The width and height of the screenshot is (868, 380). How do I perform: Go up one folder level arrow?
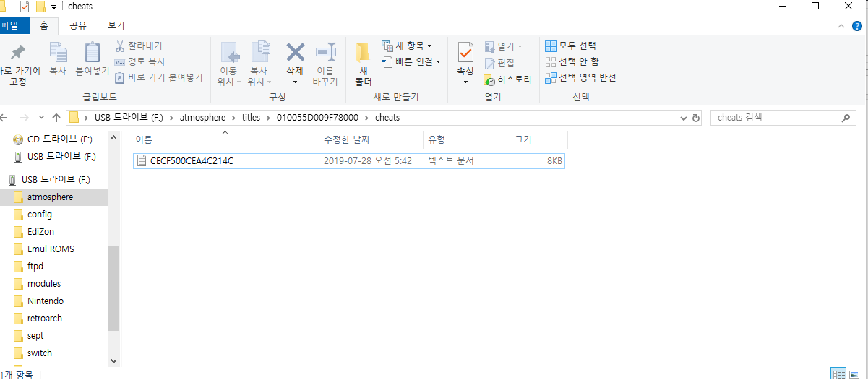click(x=56, y=118)
